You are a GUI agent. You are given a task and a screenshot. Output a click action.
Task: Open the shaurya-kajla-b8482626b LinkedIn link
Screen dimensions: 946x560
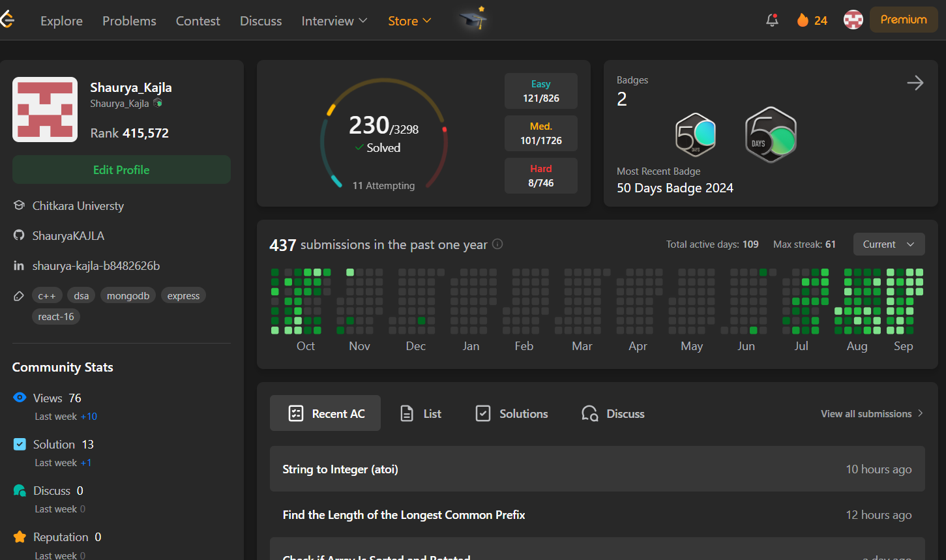[96, 265]
